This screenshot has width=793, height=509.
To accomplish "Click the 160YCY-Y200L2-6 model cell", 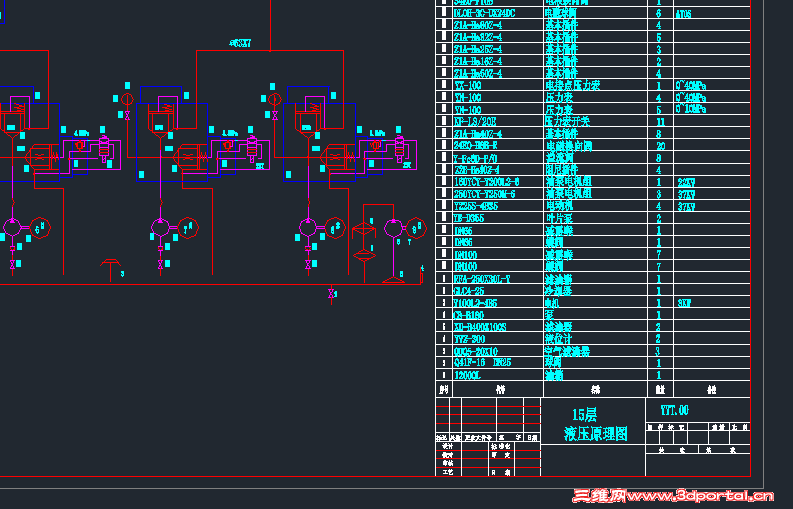I will click(x=487, y=182).
